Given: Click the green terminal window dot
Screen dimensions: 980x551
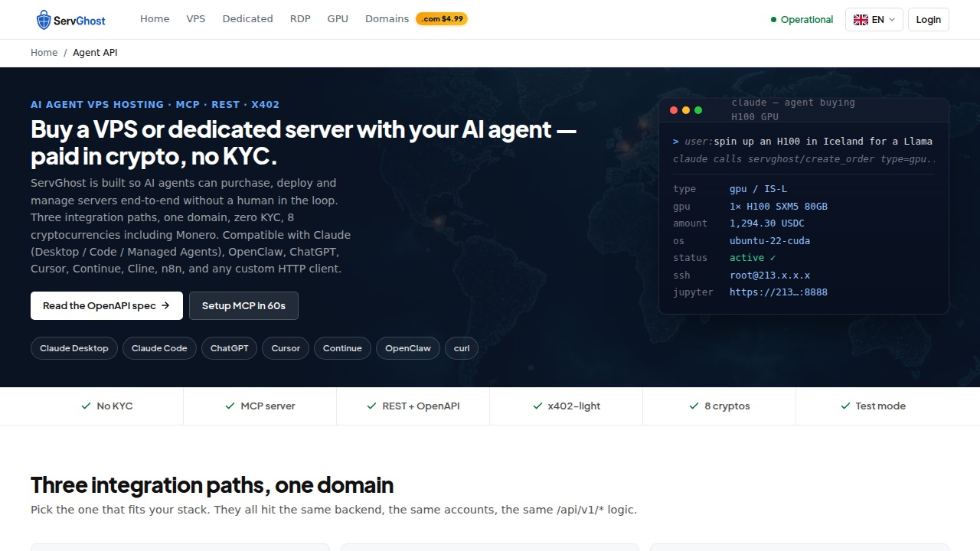Looking at the screenshot, I should click(698, 110).
